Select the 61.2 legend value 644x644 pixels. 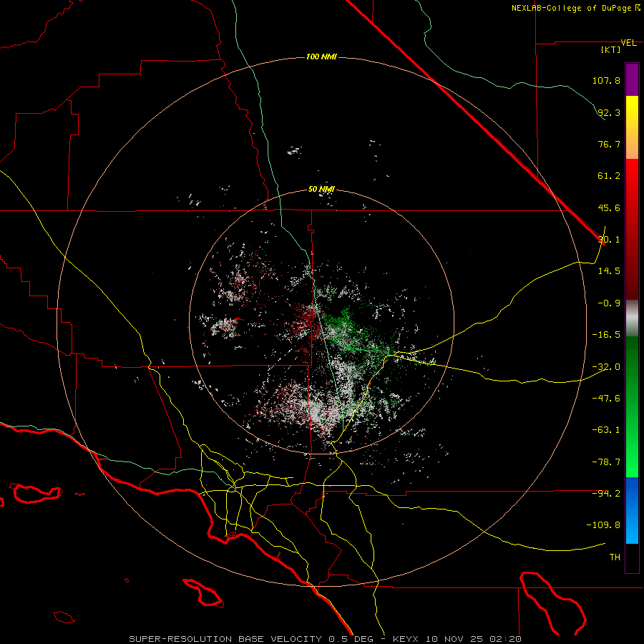[x=609, y=176]
